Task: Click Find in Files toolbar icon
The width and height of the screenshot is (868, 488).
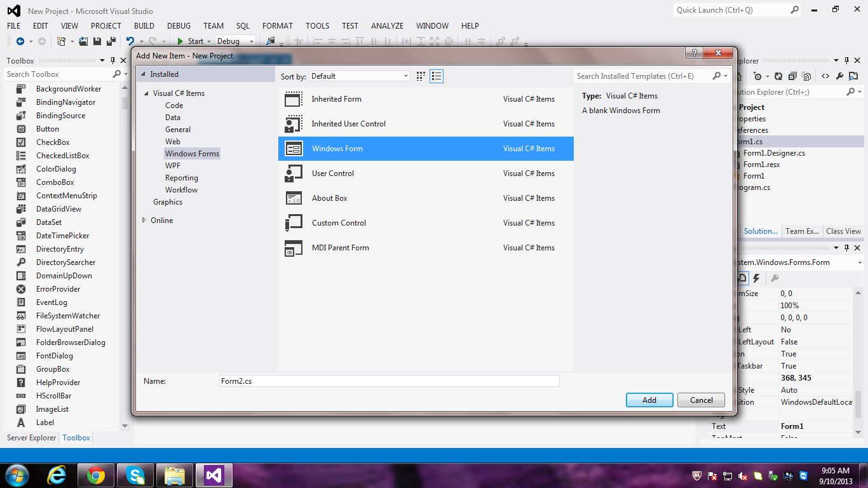Action: pyautogui.click(x=271, y=41)
